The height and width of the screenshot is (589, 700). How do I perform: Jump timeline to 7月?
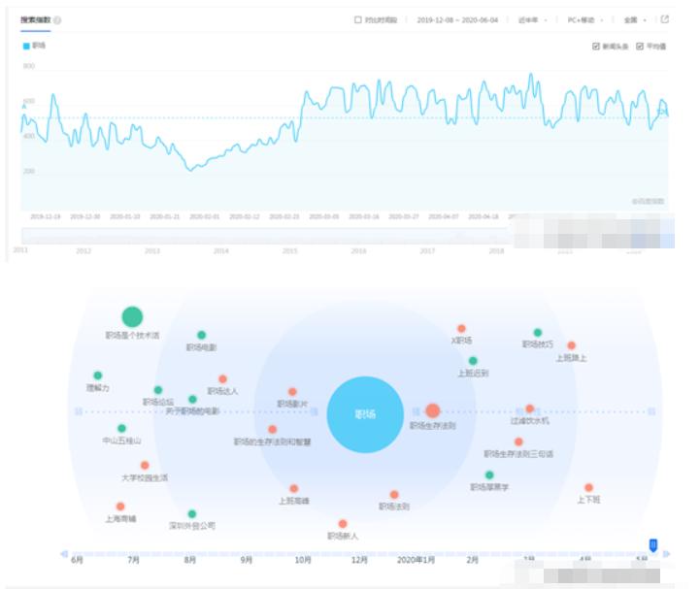point(133,560)
